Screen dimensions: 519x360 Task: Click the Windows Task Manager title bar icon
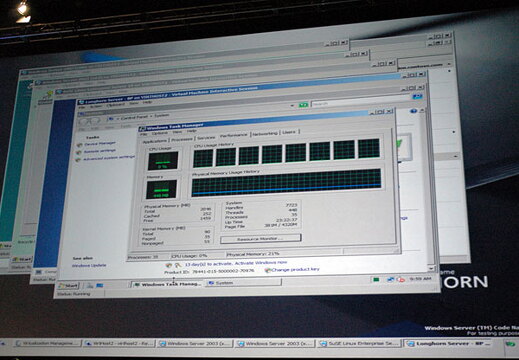pyautogui.click(x=142, y=128)
